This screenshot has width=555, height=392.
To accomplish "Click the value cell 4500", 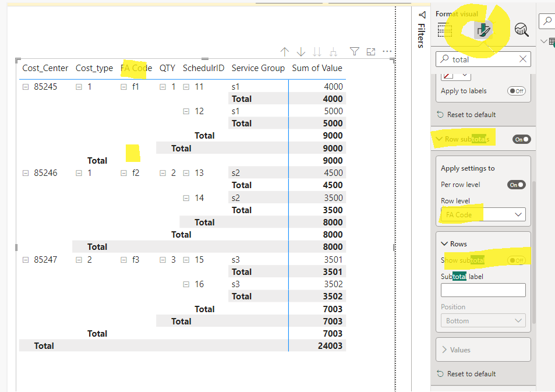I will [x=334, y=173].
